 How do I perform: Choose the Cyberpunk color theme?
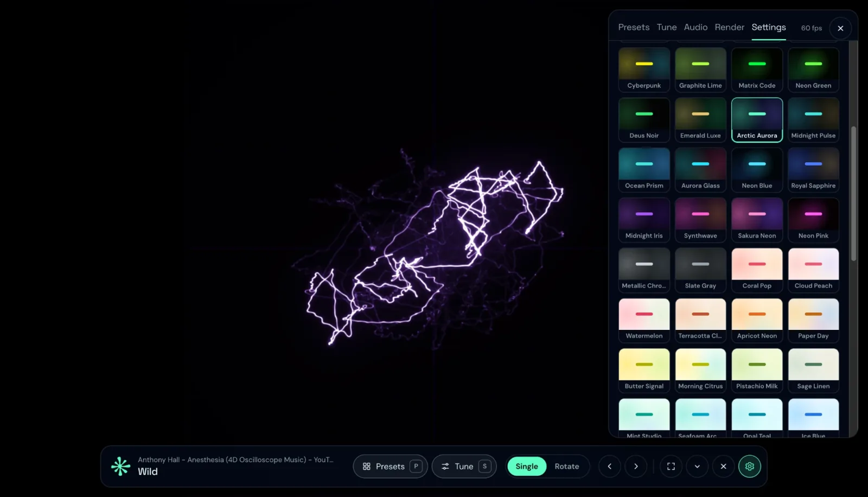[x=644, y=69]
